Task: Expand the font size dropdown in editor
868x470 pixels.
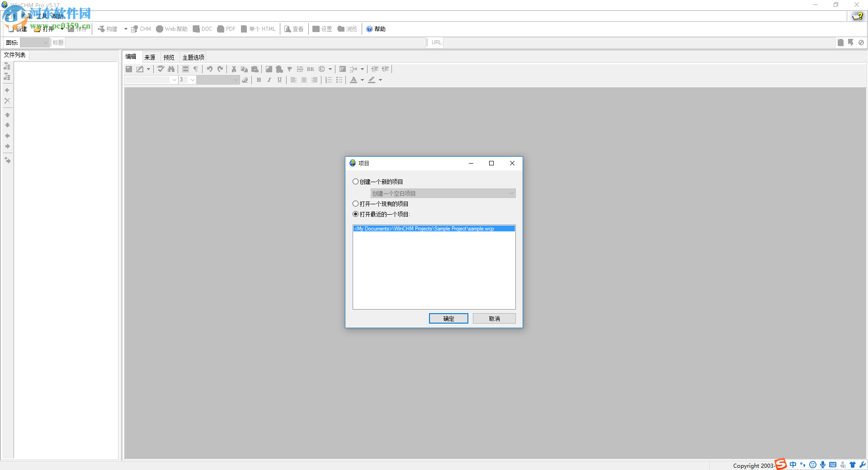Action: pyautogui.click(x=192, y=80)
